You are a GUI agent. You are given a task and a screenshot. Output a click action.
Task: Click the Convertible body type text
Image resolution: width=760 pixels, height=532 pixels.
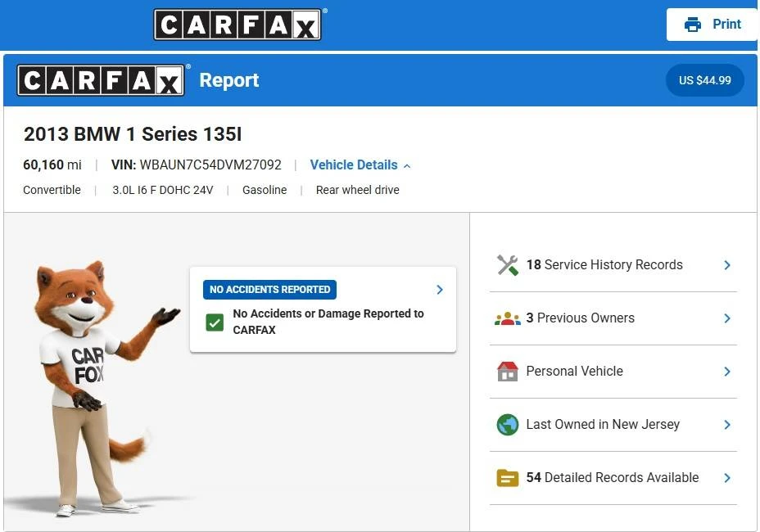click(52, 190)
